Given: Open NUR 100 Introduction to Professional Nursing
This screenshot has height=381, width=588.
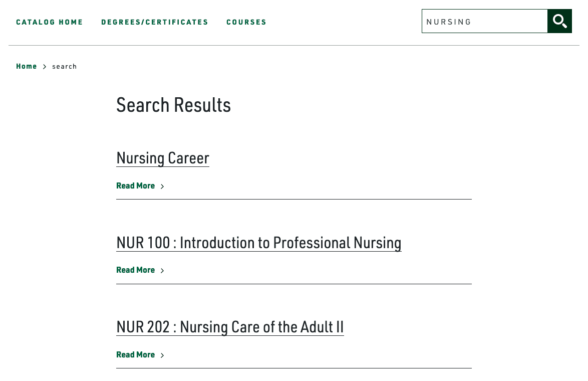Looking at the screenshot, I should click(x=258, y=243).
